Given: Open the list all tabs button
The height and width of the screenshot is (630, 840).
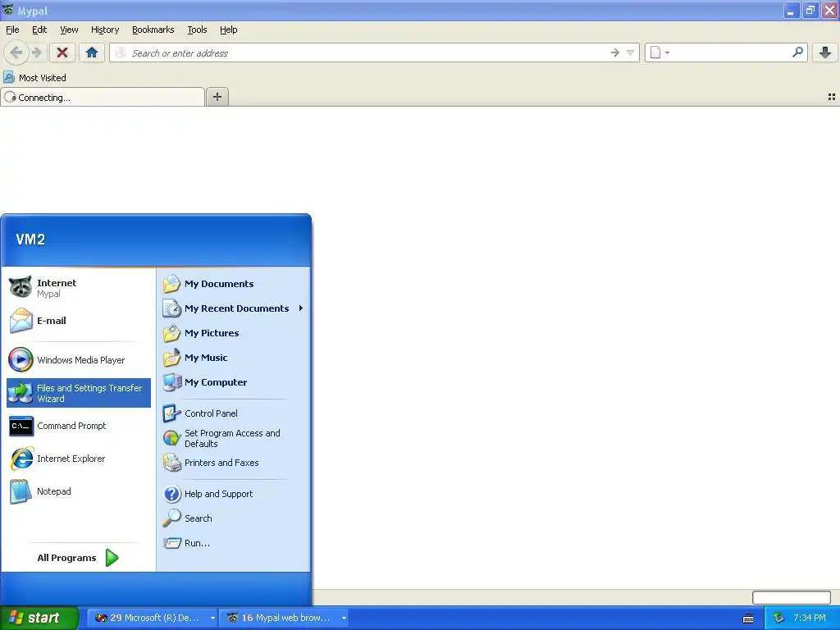Looking at the screenshot, I should (832, 97).
